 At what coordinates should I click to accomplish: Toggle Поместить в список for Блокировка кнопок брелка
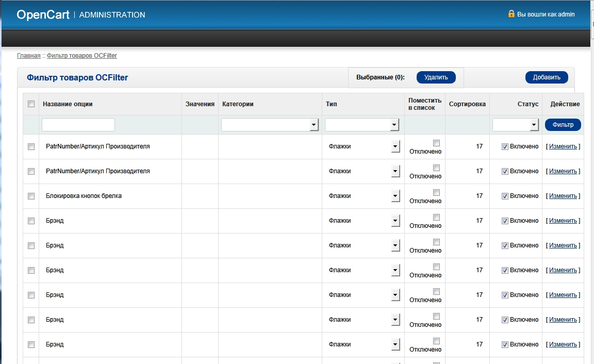(x=436, y=192)
